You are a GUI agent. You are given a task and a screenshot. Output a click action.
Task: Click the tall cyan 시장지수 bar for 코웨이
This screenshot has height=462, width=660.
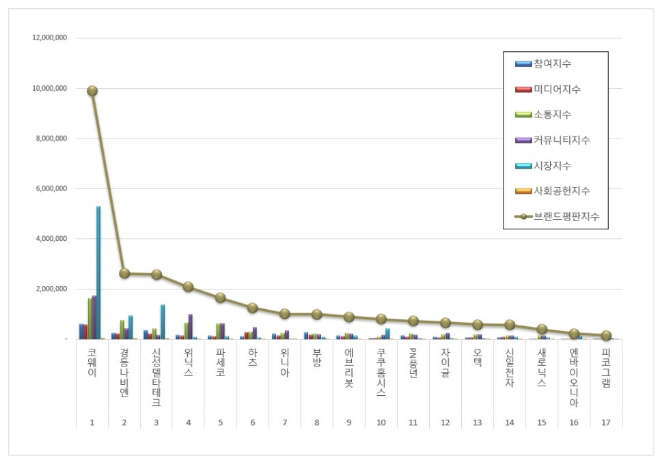pyautogui.click(x=98, y=272)
